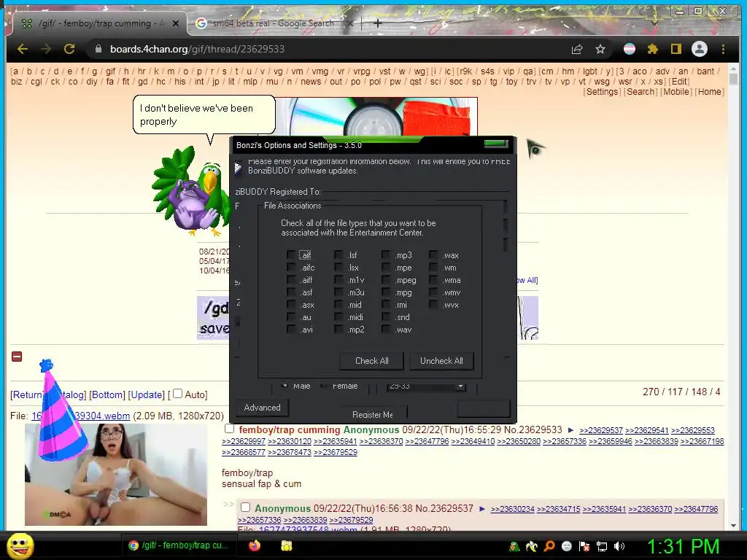This screenshot has height=560, width=747.
Task: Check the .midi file type box
Action: pos(338,317)
